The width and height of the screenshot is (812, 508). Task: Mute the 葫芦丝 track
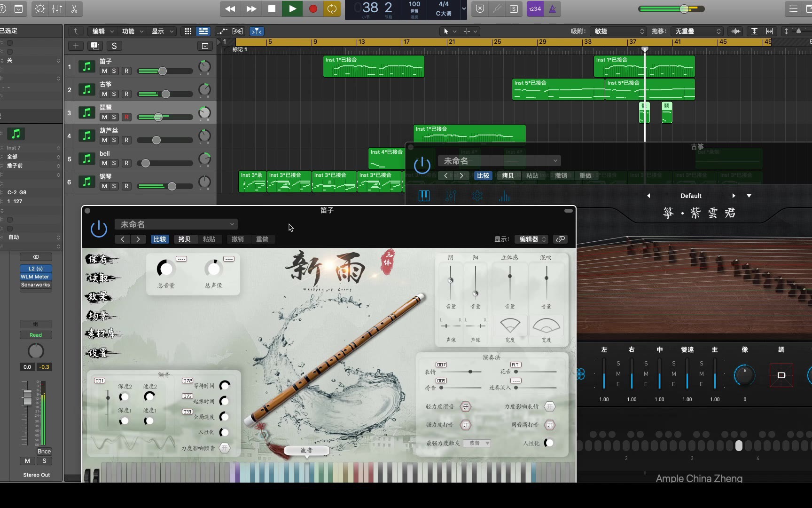click(x=104, y=140)
